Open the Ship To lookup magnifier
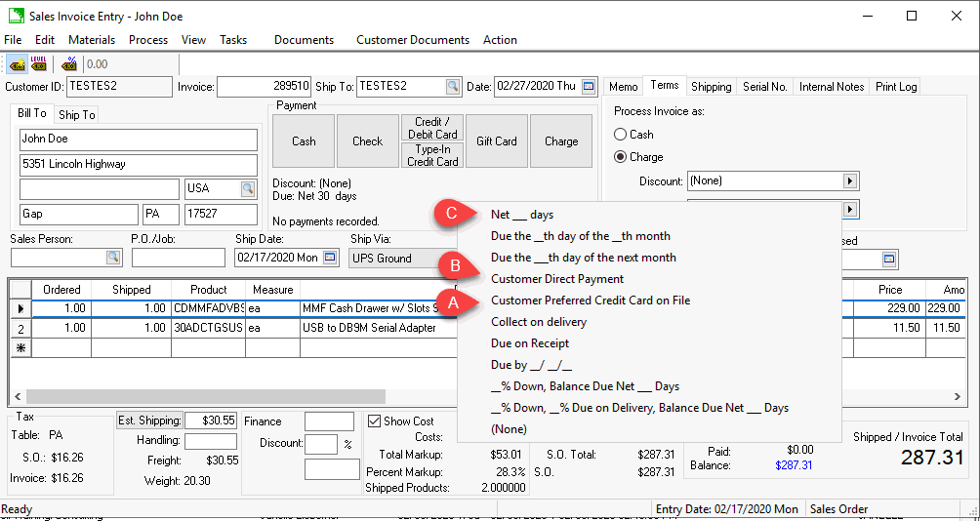Viewport: 980px width, 521px height. click(453, 87)
